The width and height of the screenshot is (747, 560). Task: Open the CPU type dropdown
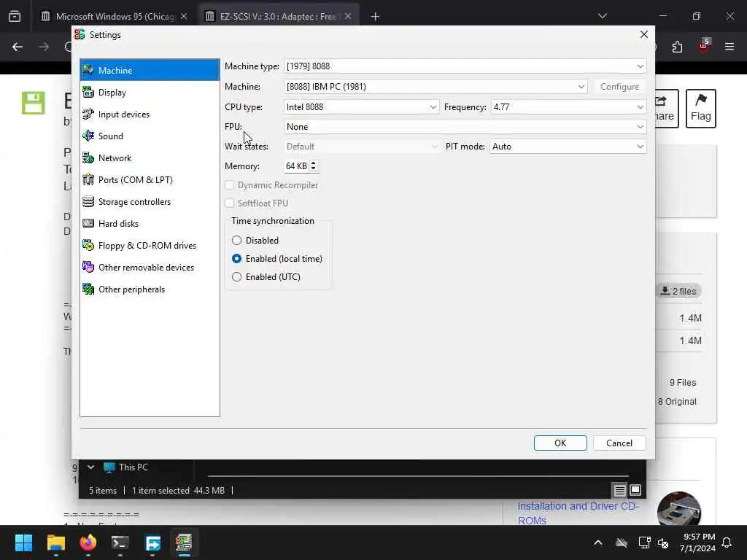pyautogui.click(x=361, y=107)
